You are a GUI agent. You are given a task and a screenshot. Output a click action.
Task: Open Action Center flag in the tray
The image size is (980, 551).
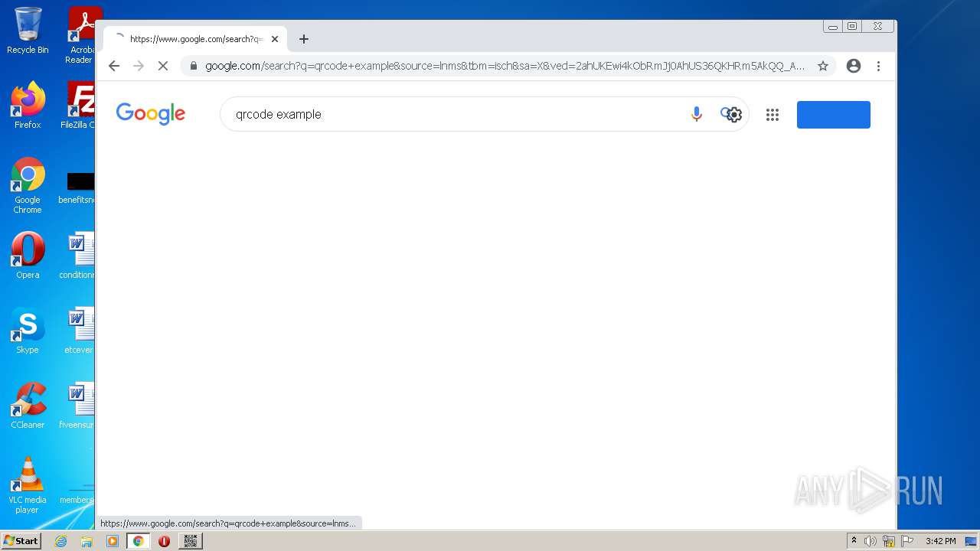(x=907, y=541)
